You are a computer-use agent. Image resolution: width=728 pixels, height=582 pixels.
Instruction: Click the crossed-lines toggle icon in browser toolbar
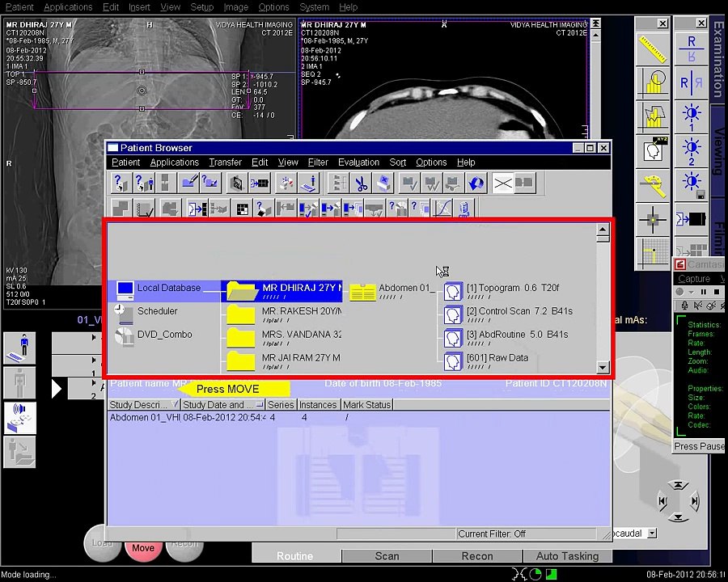(503, 183)
